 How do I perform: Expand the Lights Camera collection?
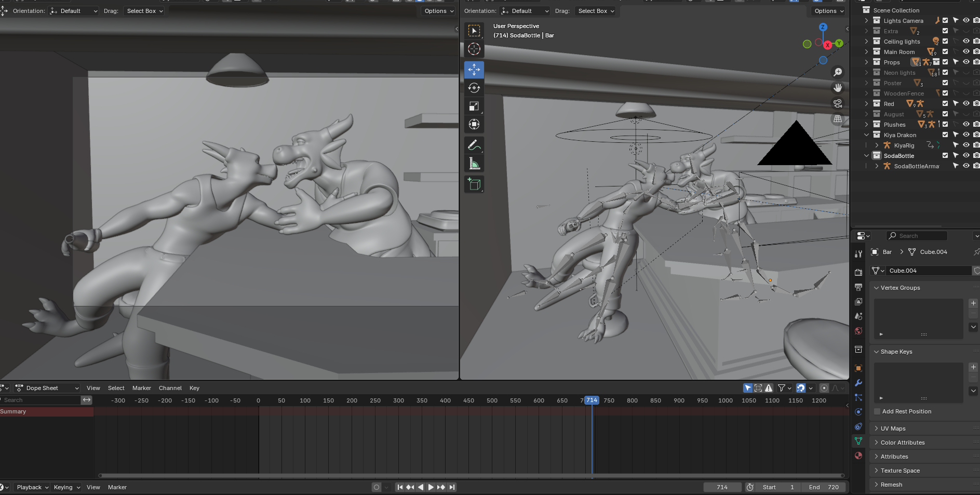[x=866, y=21]
